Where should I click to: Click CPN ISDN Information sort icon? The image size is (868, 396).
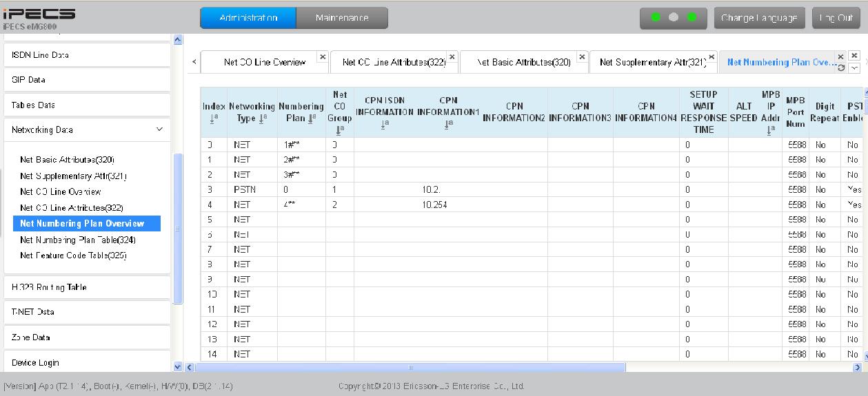click(x=384, y=124)
